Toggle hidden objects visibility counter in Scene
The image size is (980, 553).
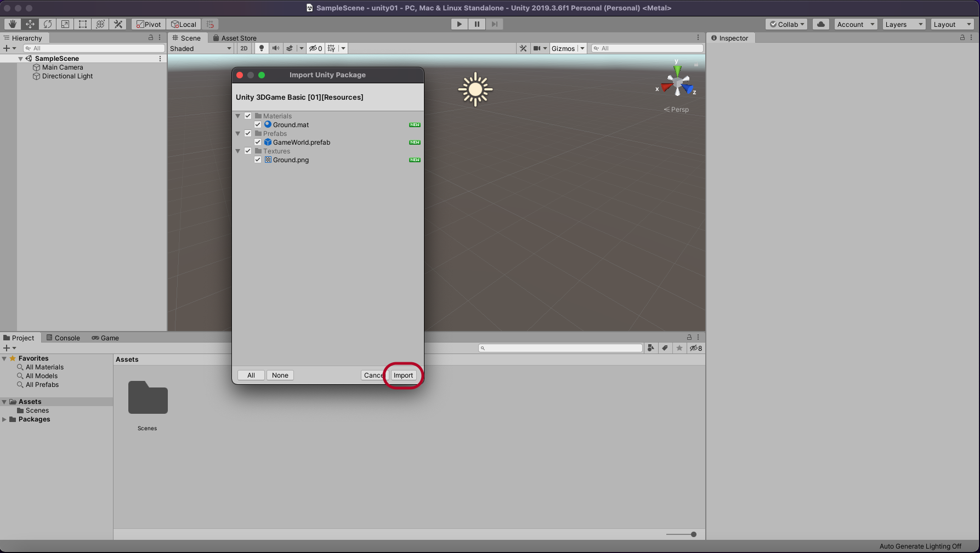315,48
